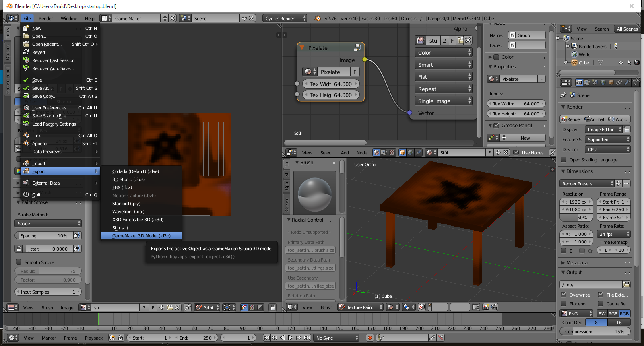Click the OpenGL render camera icon in 3D view header
644x346 pixels.
point(486,307)
